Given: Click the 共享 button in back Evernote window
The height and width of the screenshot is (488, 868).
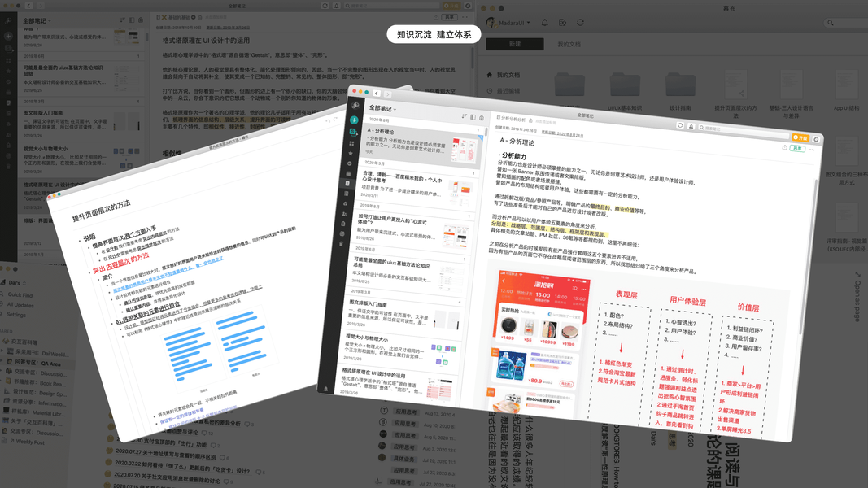Looking at the screenshot, I should 450,17.
